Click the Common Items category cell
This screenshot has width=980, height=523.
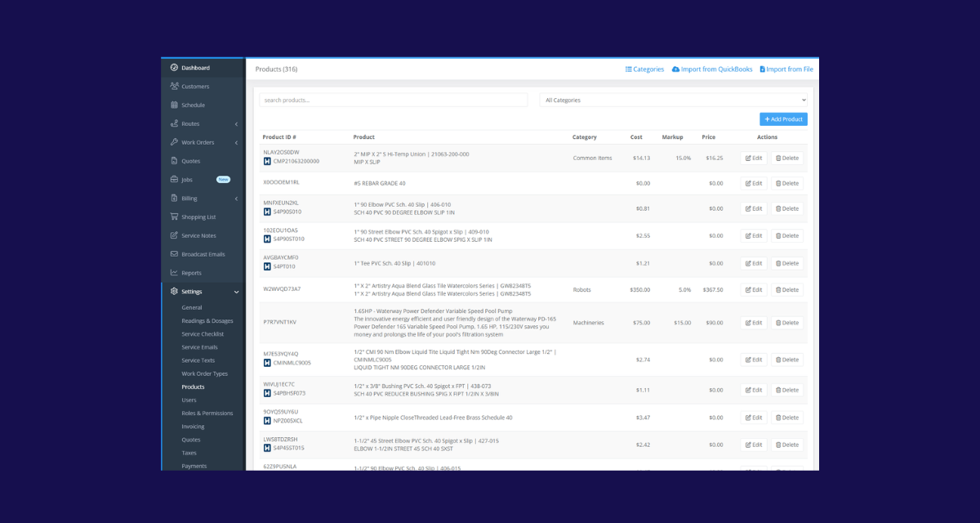click(x=592, y=158)
